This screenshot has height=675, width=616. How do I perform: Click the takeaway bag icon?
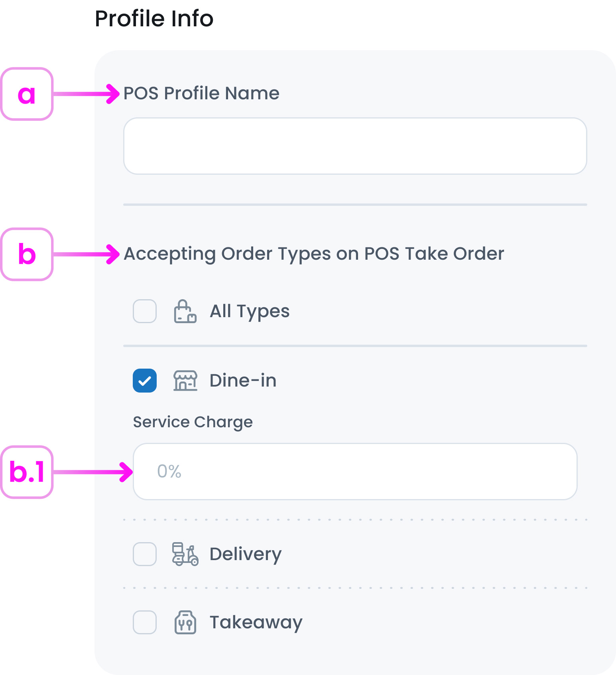(185, 622)
